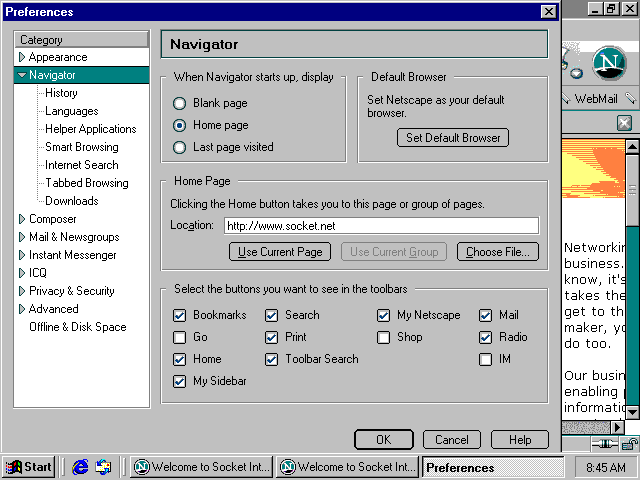This screenshot has height=480, width=640.
Task: Open the History preferences
Action: tap(61, 93)
